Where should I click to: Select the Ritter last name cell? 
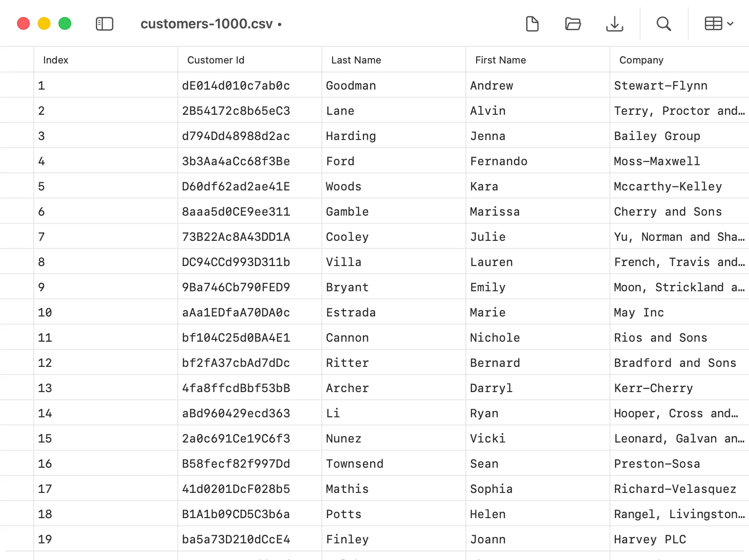[394, 362]
